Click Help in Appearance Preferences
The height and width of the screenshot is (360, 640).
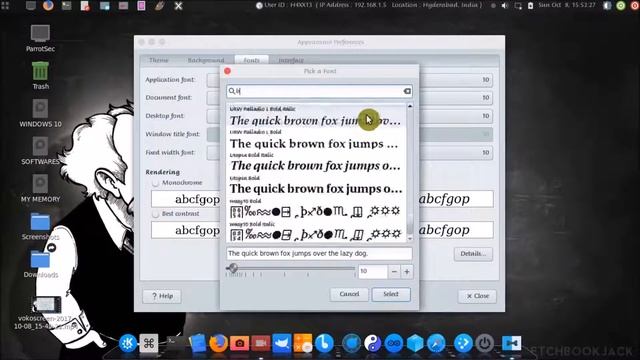162,296
